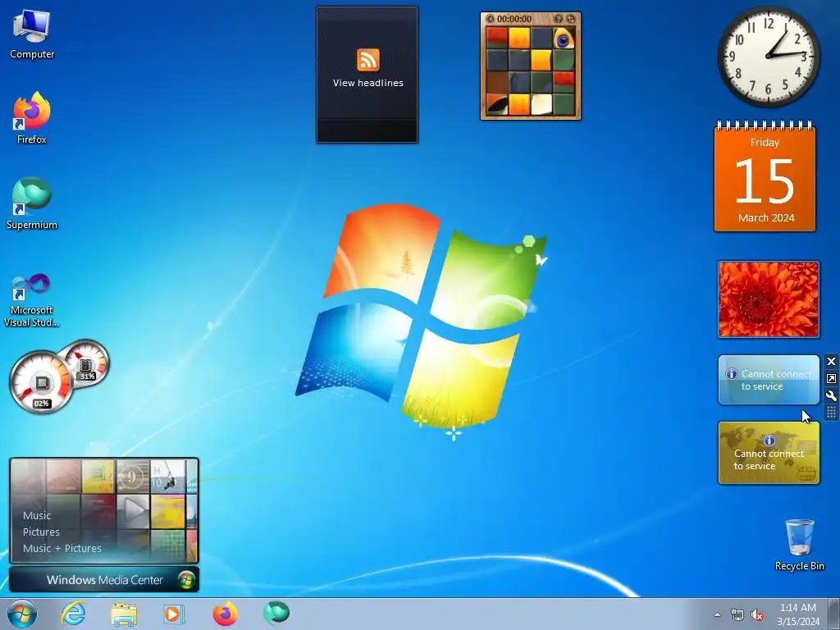Launch Windows Media Player from taskbar
Viewport: 840px width, 630px height.
pos(174,614)
